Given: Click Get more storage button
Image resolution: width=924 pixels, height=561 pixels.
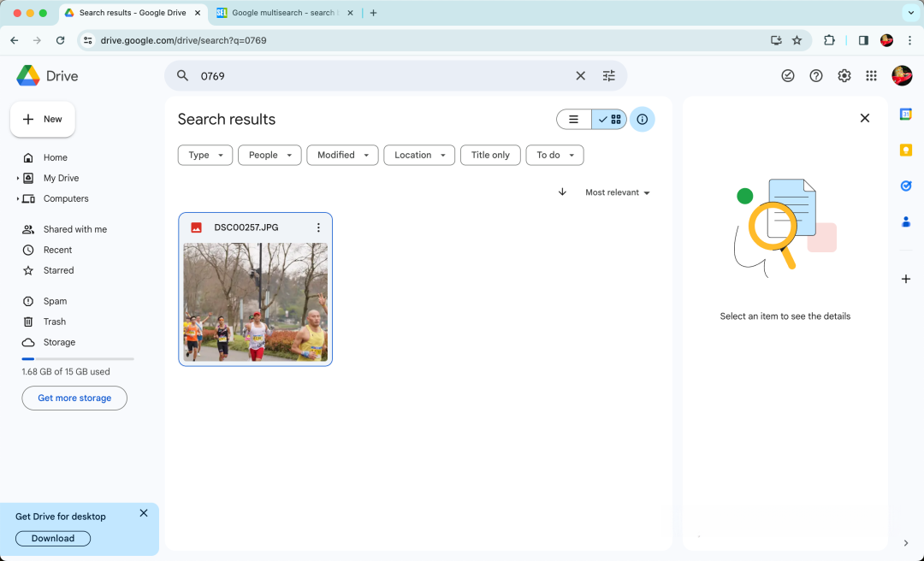Looking at the screenshot, I should coord(74,398).
